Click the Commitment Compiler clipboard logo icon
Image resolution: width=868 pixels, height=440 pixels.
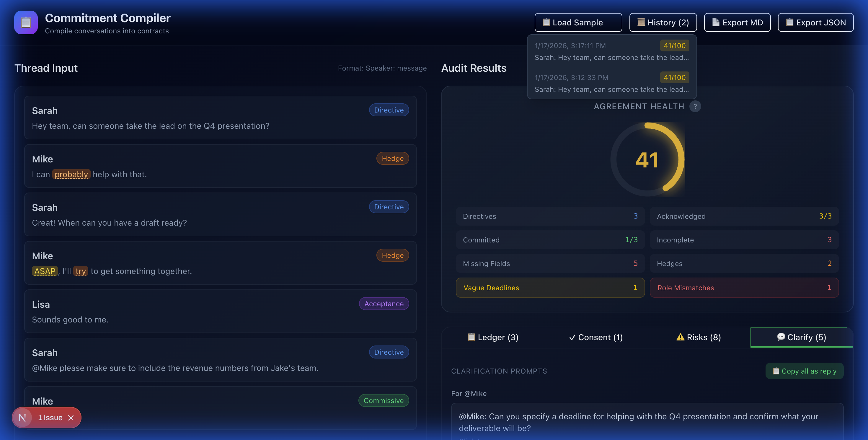click(26, 22)
